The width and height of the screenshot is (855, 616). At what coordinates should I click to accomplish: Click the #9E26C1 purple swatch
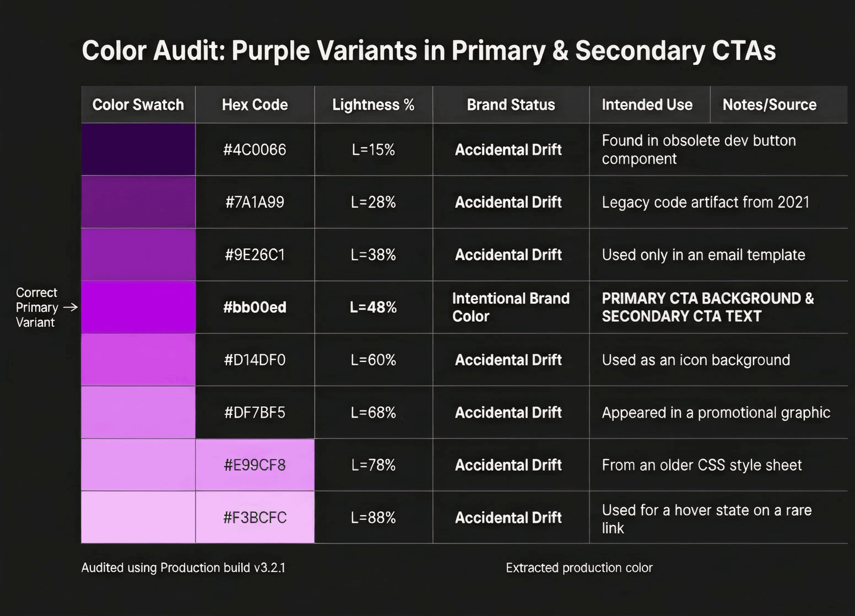pos(138,255)
